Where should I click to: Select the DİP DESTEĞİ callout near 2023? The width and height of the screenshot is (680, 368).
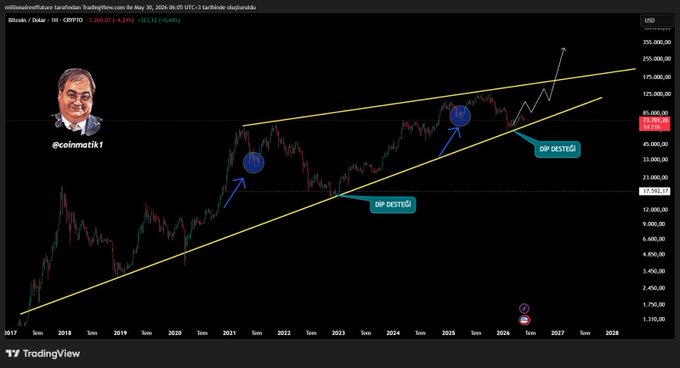click(392, 205)
